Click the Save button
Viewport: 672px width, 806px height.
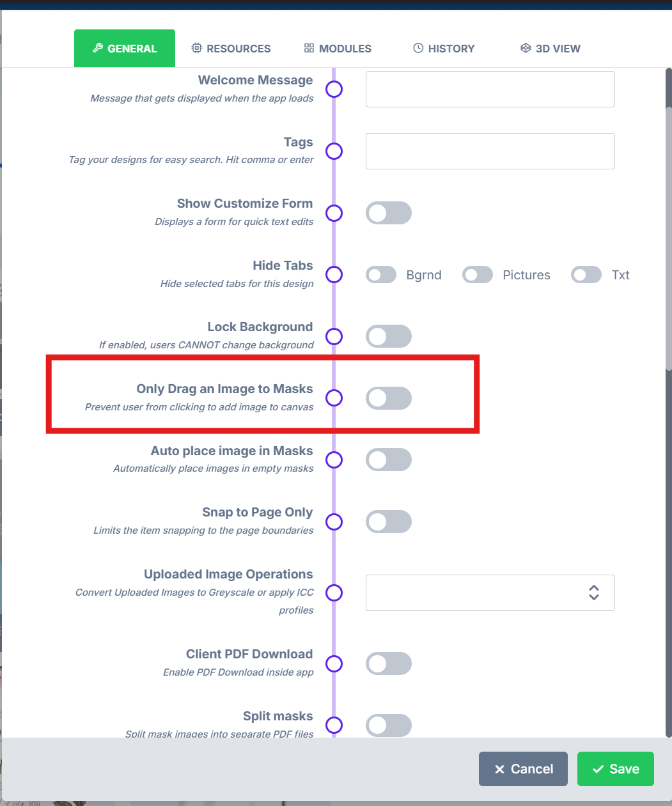pos(616,769)
